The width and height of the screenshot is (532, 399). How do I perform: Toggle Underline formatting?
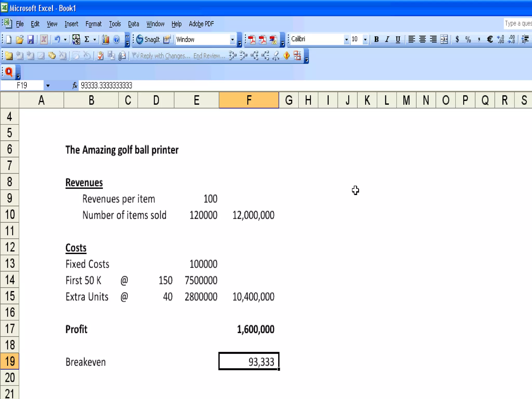pyautogui.click(x=398, y=39)
